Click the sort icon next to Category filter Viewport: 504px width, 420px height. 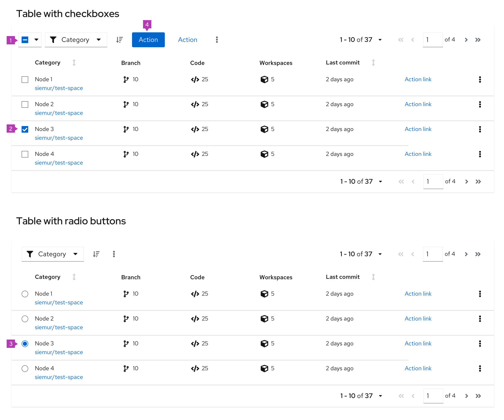119,40
